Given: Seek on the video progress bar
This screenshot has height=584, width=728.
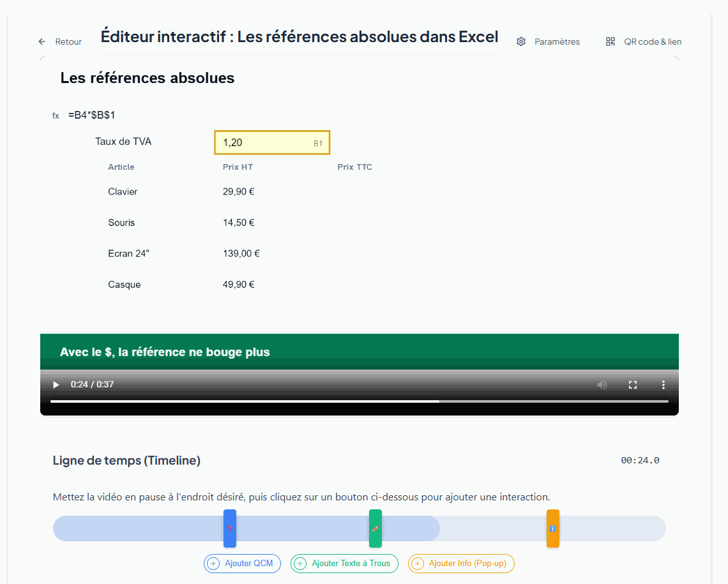Looking at the screenshot, I should click(x=360, y=401).
